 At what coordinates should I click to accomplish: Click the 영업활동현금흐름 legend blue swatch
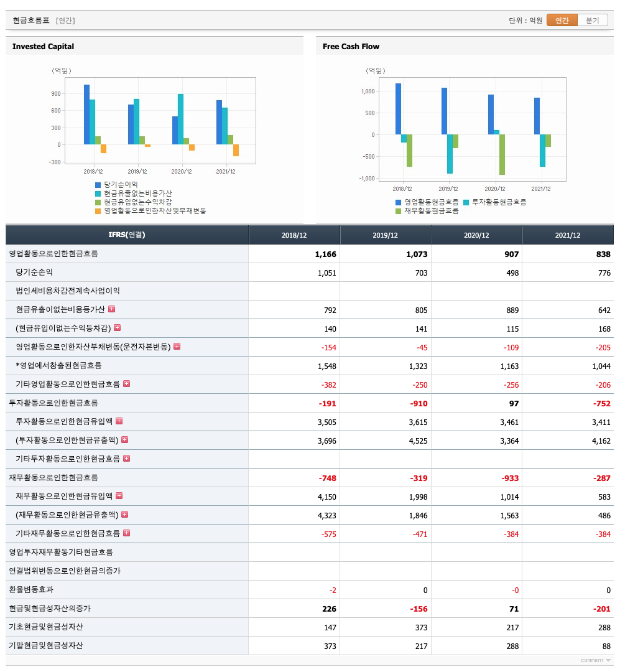(399, 202)
